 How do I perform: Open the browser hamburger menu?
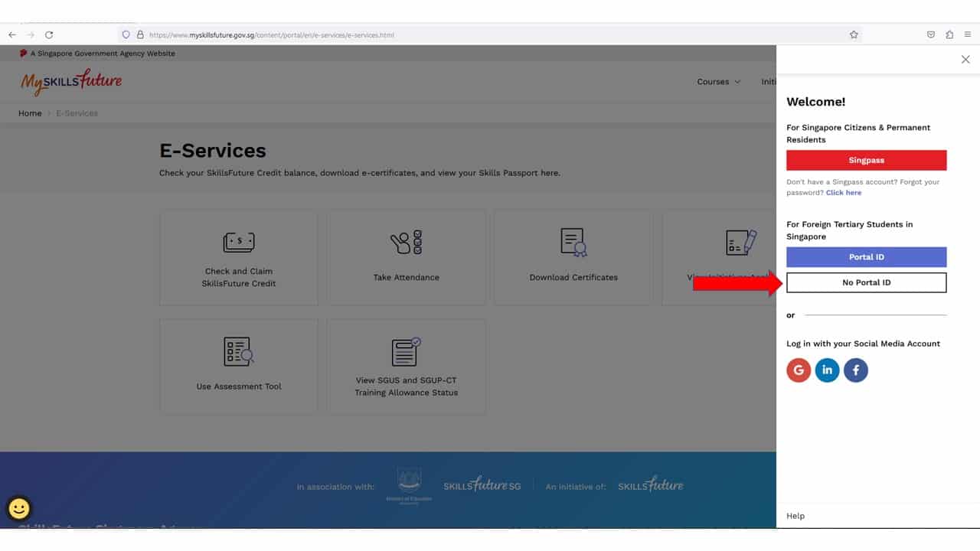pyautogui.click(x=968, y=34)
